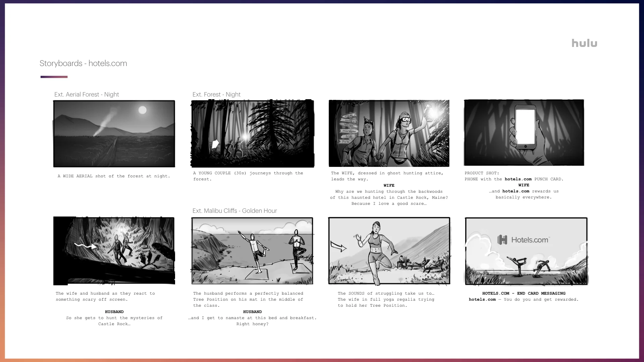
Task: Click the WIDE AERIAL shot caption text
Action: [x=114, y=176]
